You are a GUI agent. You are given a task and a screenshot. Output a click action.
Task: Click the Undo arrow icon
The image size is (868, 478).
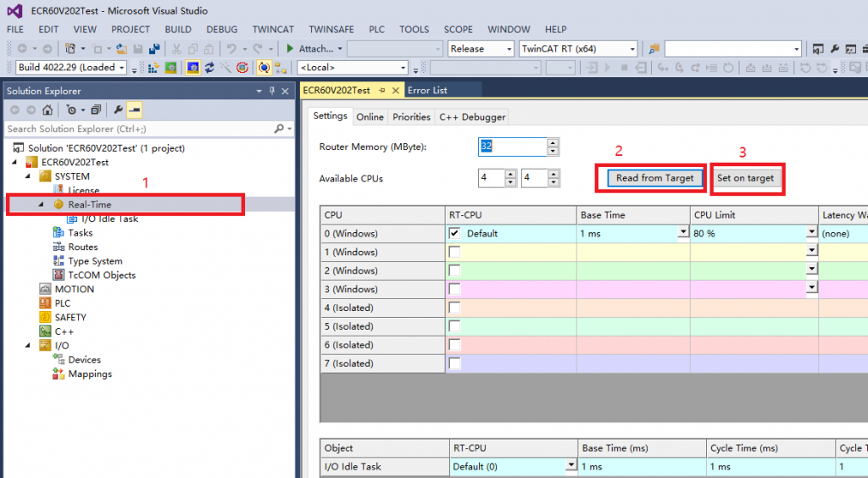click(231, 48)
